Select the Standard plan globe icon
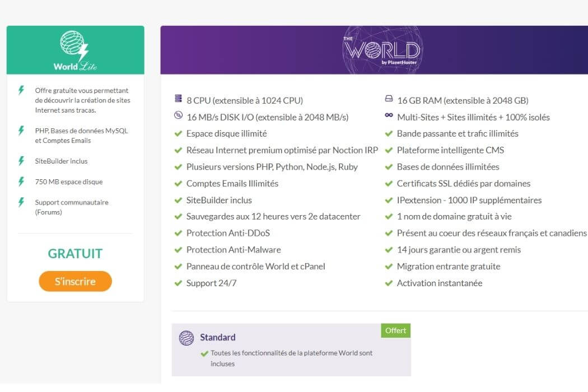 [x=186, y=338]
